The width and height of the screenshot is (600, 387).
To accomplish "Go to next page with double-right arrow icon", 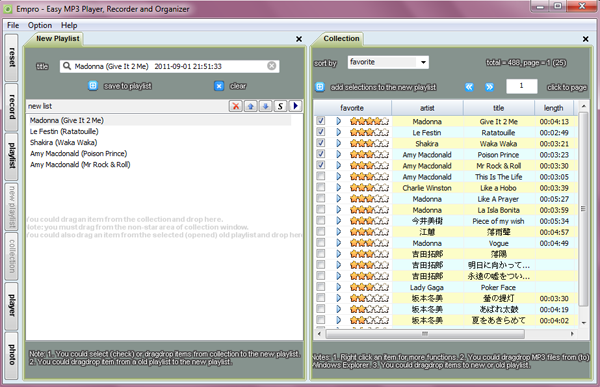I will pyautogui.click(x=489, y=87).
